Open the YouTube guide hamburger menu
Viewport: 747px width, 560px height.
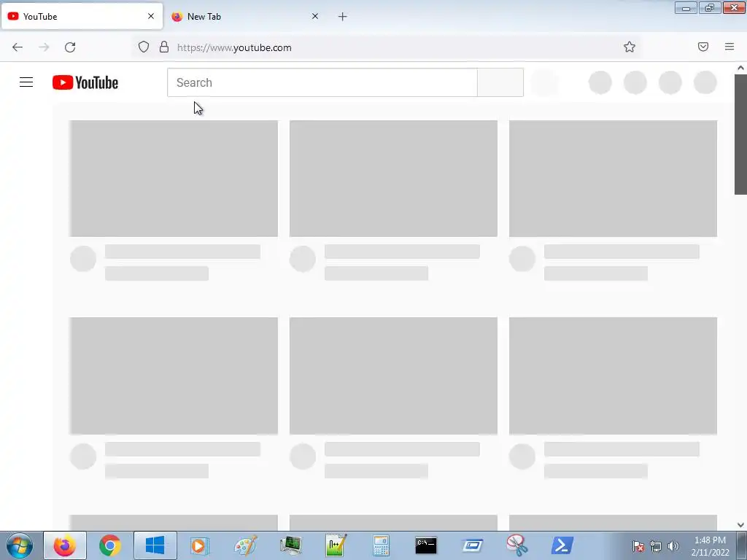pyautogui.click(x=26, y=82)
